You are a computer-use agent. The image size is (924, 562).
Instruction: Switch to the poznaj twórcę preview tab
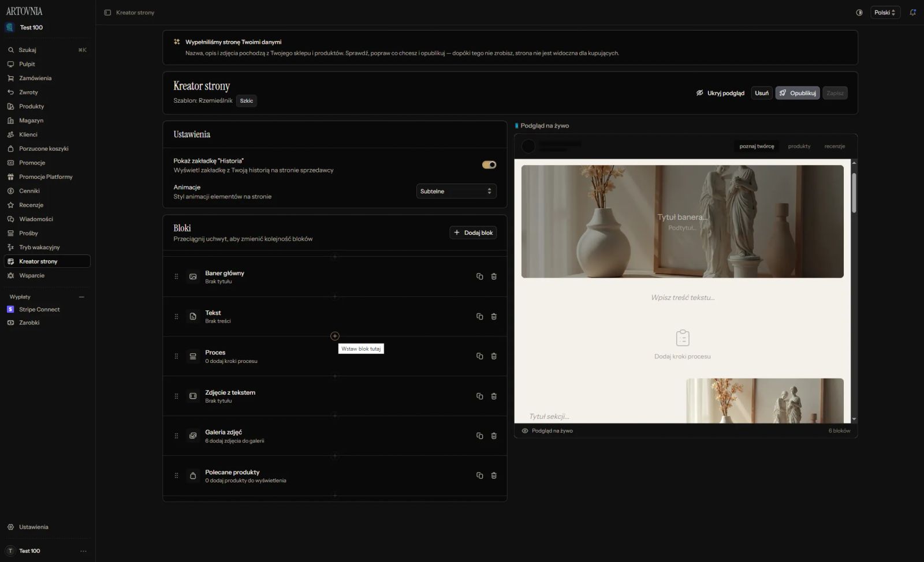click(757, 147)
